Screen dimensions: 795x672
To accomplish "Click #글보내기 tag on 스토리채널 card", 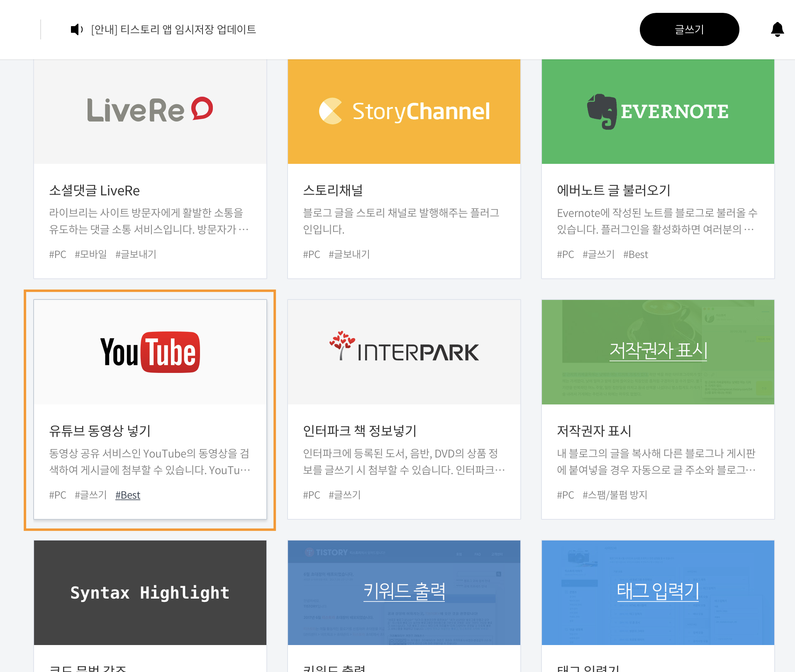I will (349, 254).
